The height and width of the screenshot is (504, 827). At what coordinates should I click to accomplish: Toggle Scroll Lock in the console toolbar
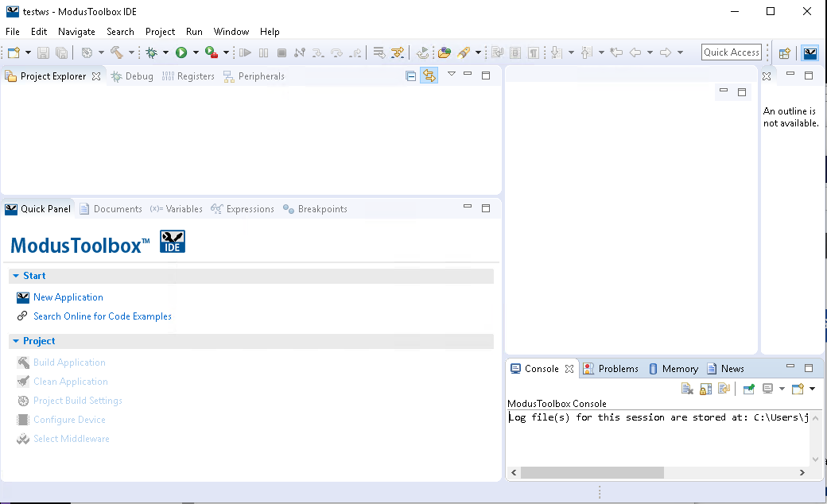click(x=705, y=389)
